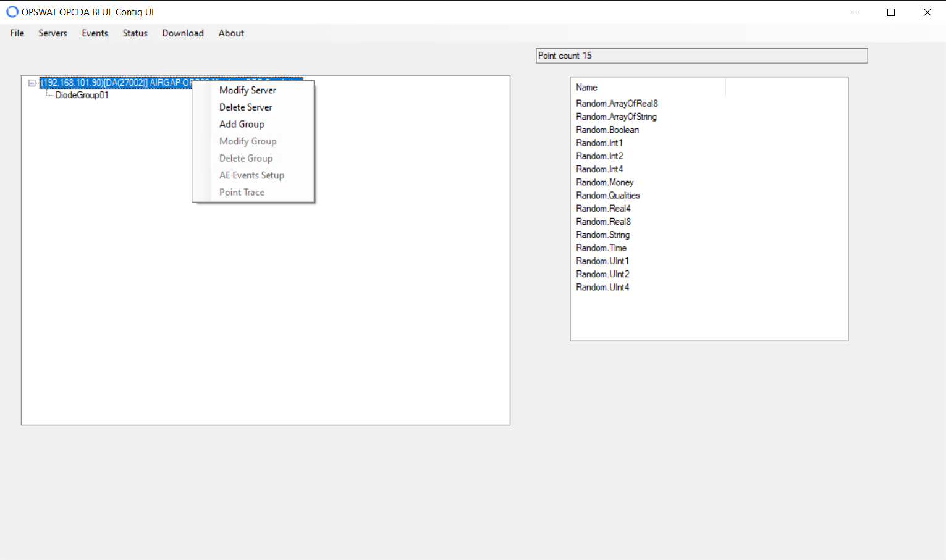Select Random.UInt2 in the point list

(x=602, y=274)
